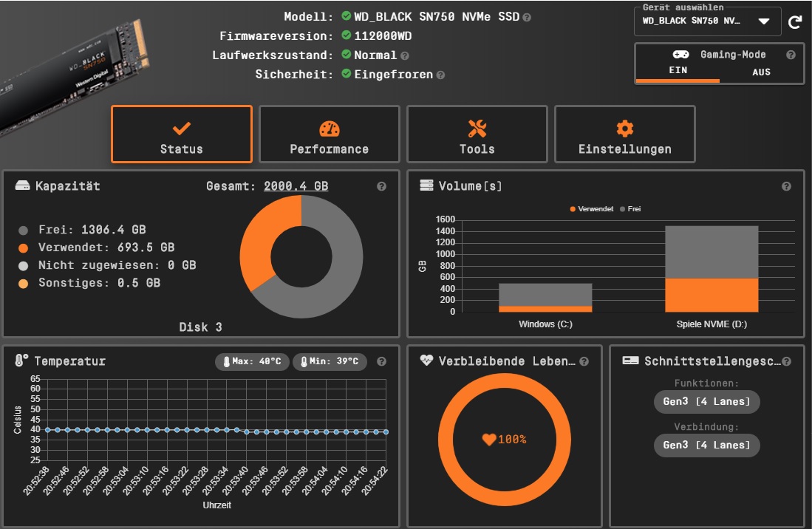Click the white Nicht zugewiesen color dot
The width and height of the screenshot is (812, 529).
[24, 265]
